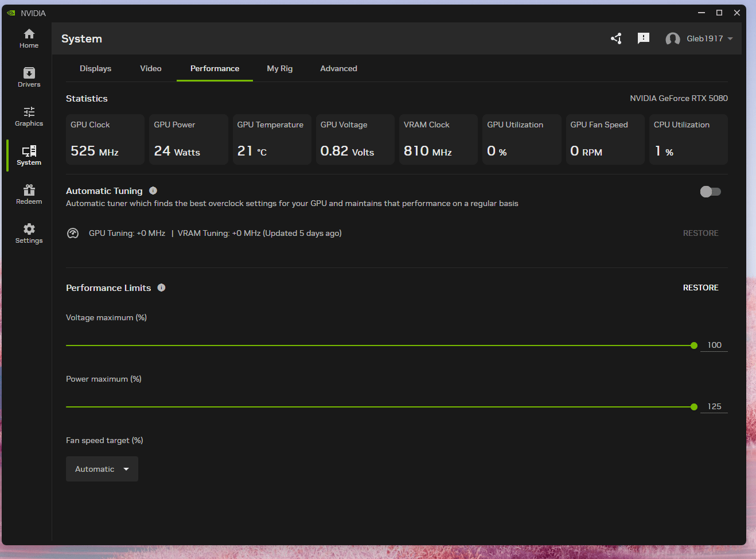Click the Power maximum slider handle

click(694, 407)
